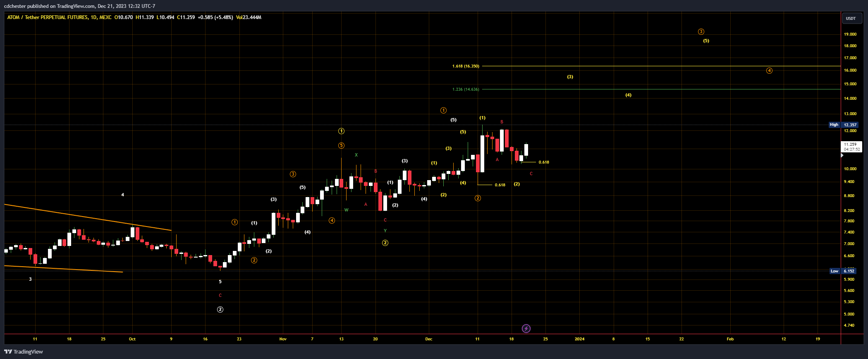Click the green W wave label
This screenshot has height=359, width=868.
[x=347, y=210]
